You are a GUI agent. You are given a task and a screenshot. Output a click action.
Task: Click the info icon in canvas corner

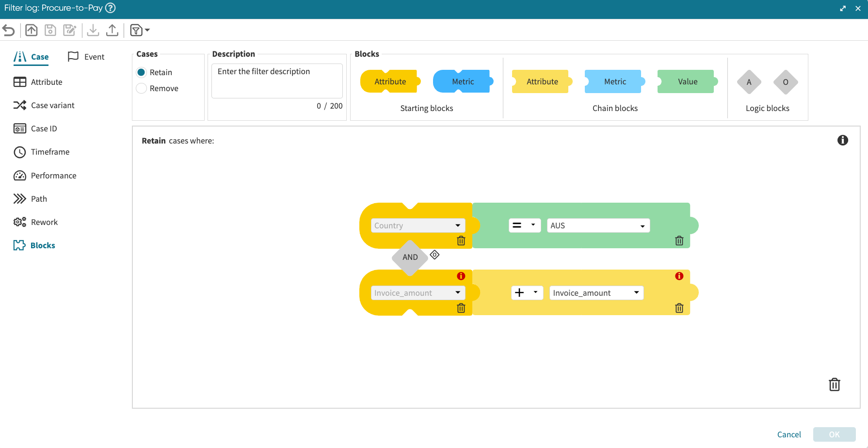842,140
